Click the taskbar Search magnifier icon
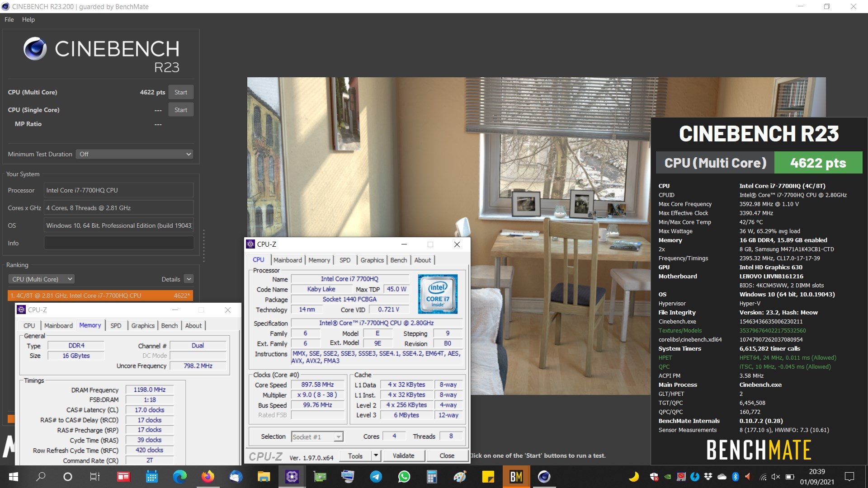Viewport: 868px width, 488px height. [x=41, y=477]
